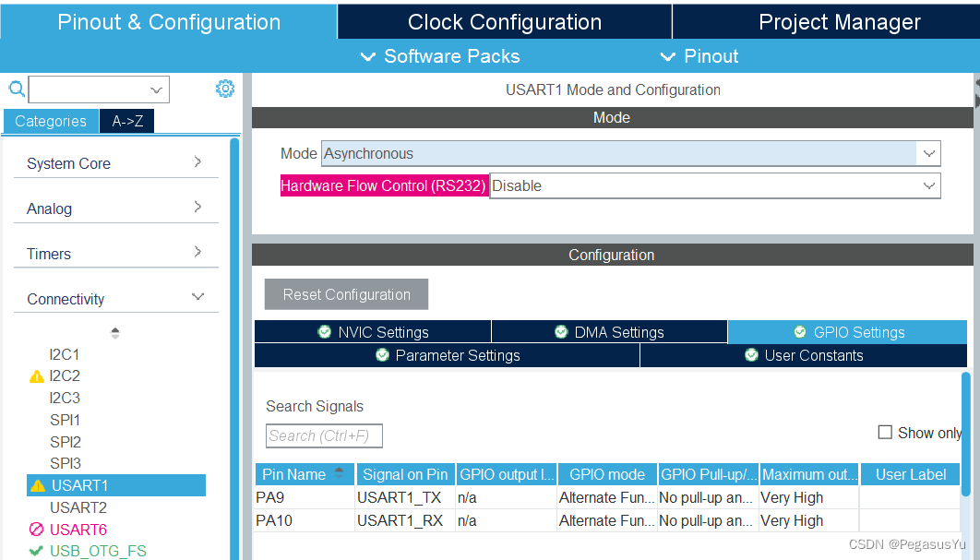Image resolution: width=980 pixels, height=560 pixels.
Task: Switch to Project Manager tab
Action: point(826,22)
